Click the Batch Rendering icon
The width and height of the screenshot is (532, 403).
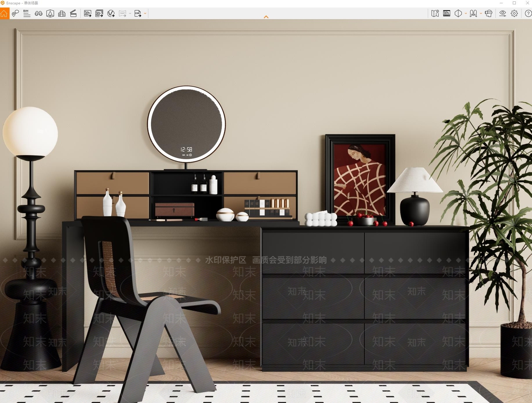coord(99,13)
